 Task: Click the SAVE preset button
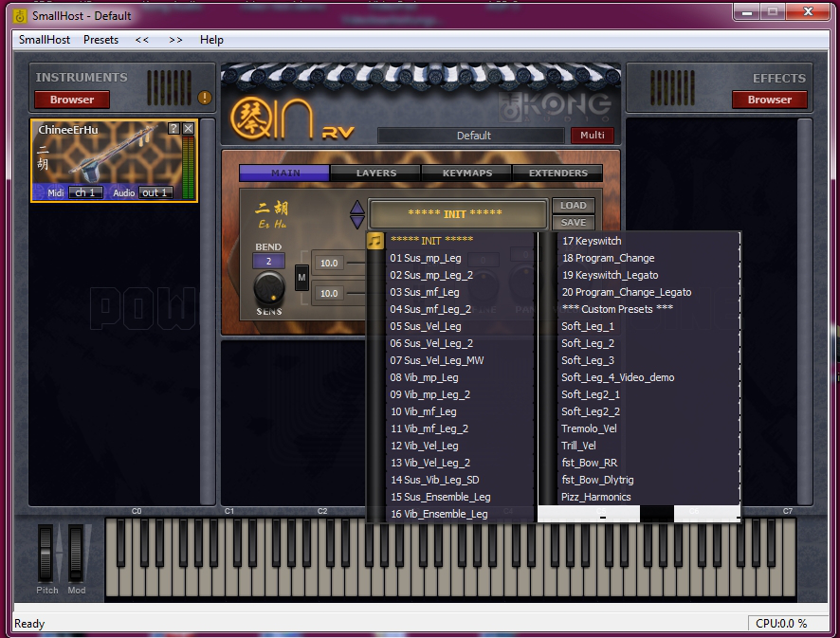[x=574, y=223]
